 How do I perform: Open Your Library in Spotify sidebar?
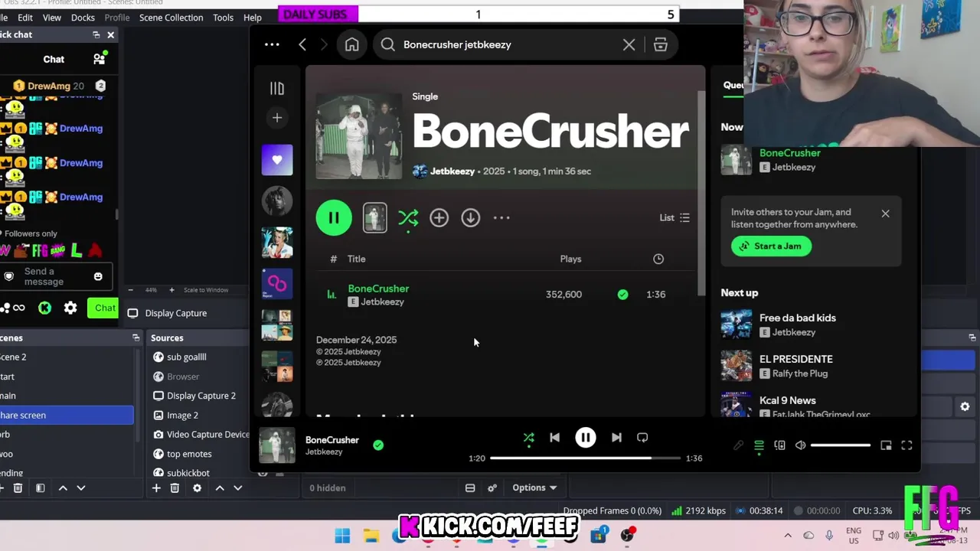coord(277,89)
